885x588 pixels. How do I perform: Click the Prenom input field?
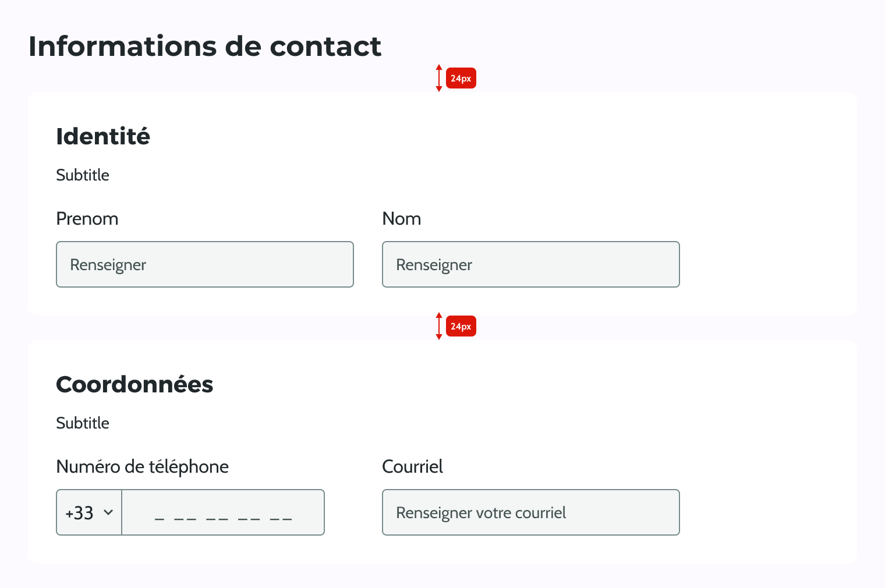[204, 264]
